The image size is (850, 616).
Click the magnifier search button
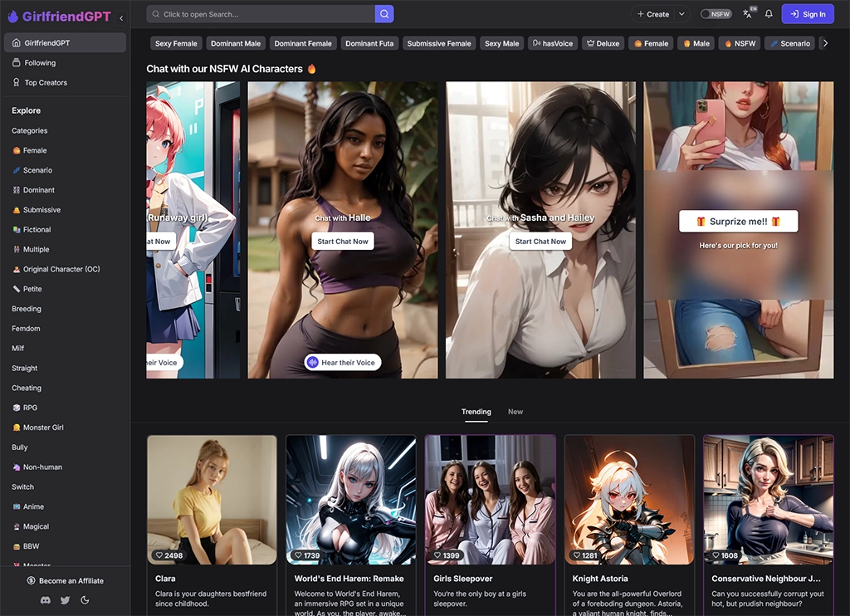pyautogui.click(x=384, y=14)
